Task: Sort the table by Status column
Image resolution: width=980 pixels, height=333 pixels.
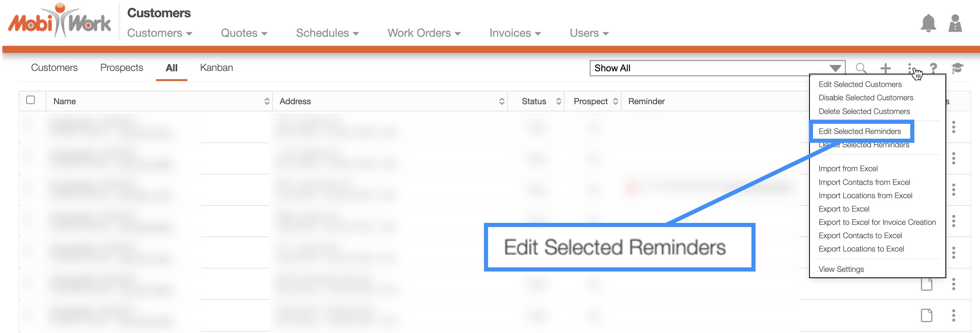Action: pos(558,101)
